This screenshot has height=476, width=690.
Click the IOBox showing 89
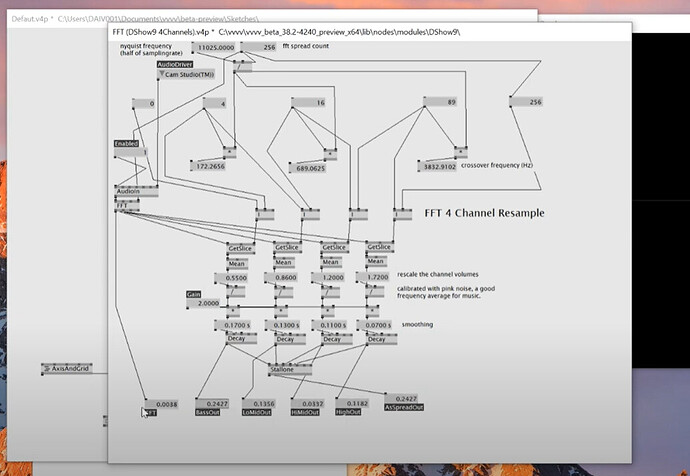click(440, 102)
